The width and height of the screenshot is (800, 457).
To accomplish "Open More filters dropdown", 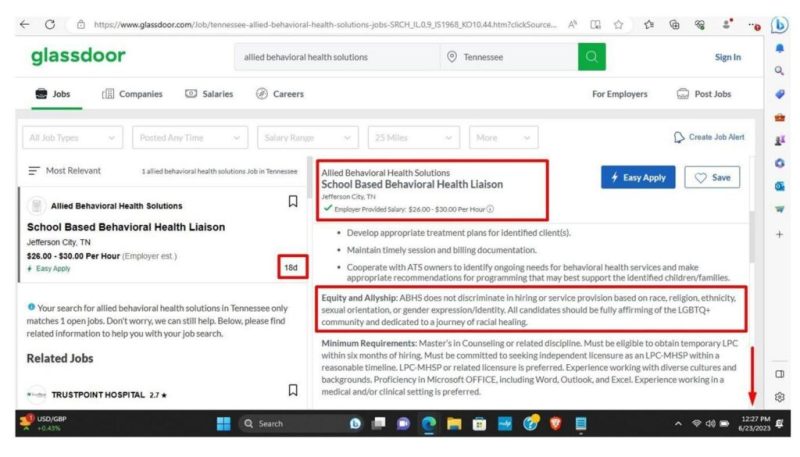I will pos(503,138).
